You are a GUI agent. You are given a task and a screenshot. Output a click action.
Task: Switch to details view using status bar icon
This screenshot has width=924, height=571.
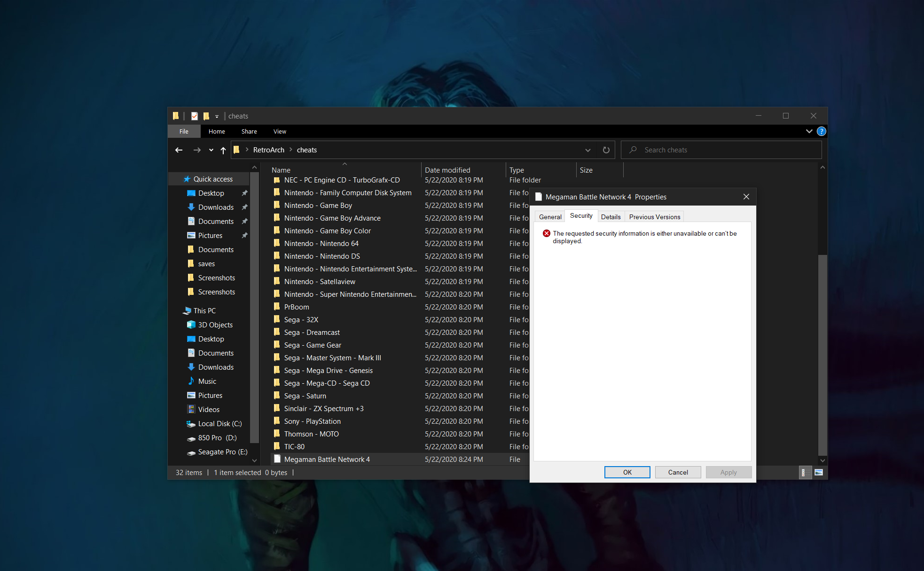(x=805, y=472)
